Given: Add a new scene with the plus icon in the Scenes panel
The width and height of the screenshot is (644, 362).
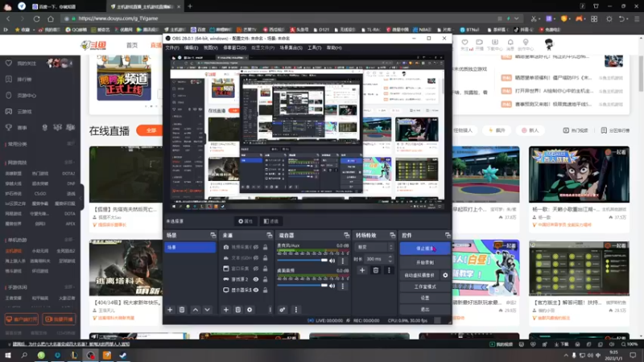Looking at the screenshot, I should click(170, 310).
